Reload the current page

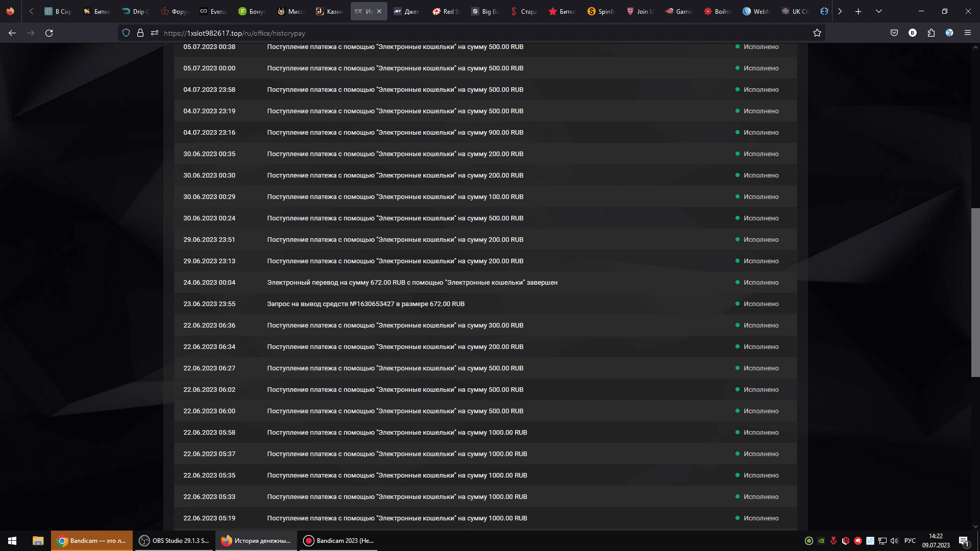coord(49,33)
